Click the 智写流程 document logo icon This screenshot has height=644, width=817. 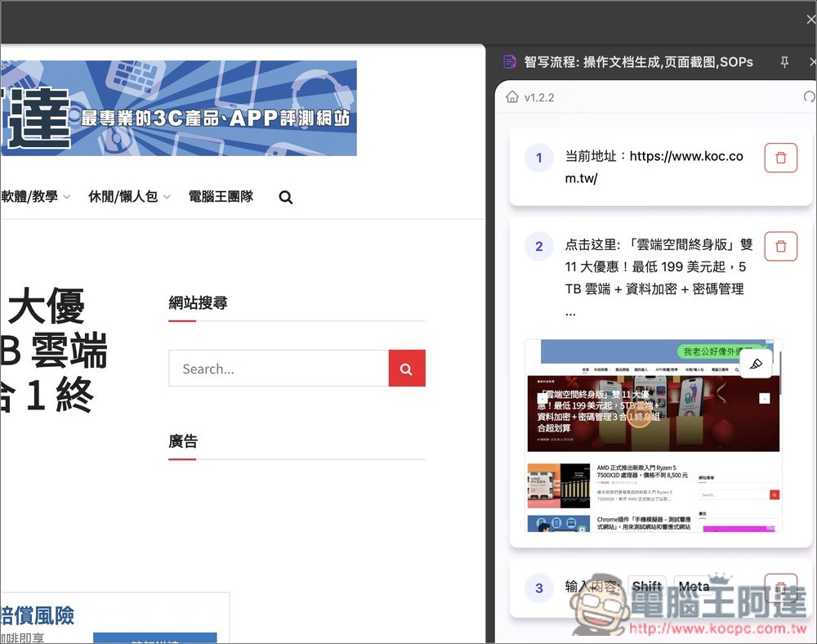tap(510, 61)
